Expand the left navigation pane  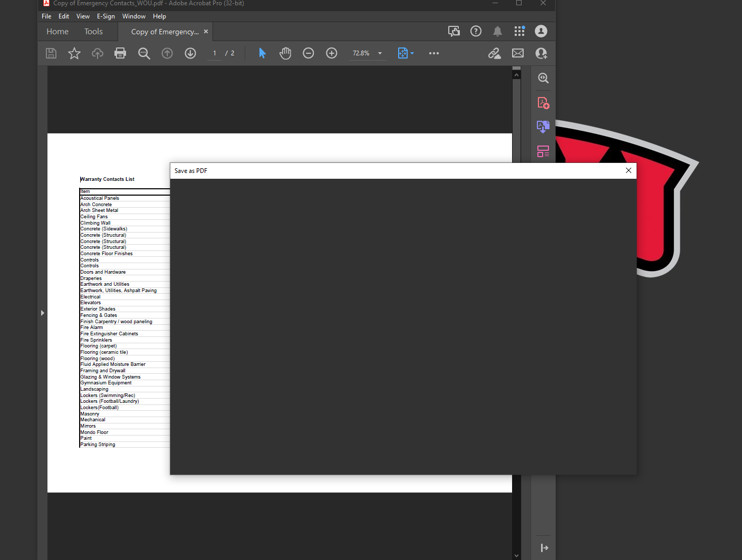point(43,313)
